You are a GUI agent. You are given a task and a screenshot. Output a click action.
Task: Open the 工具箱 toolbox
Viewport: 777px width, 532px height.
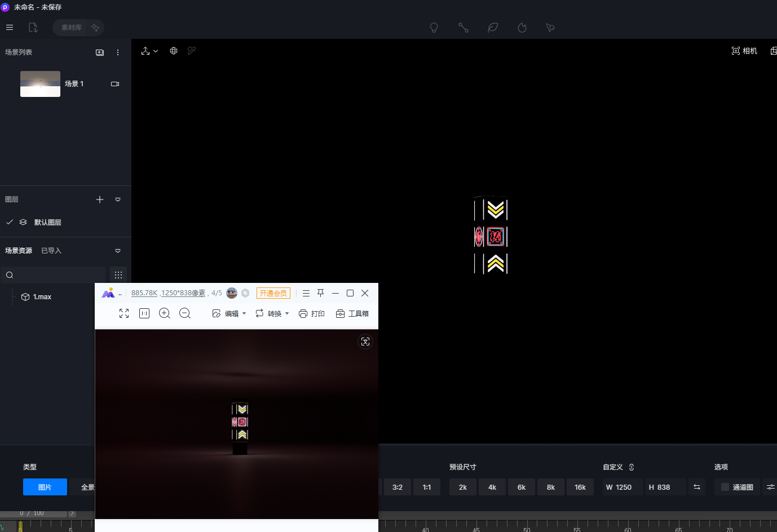click(x=352, y=313)
